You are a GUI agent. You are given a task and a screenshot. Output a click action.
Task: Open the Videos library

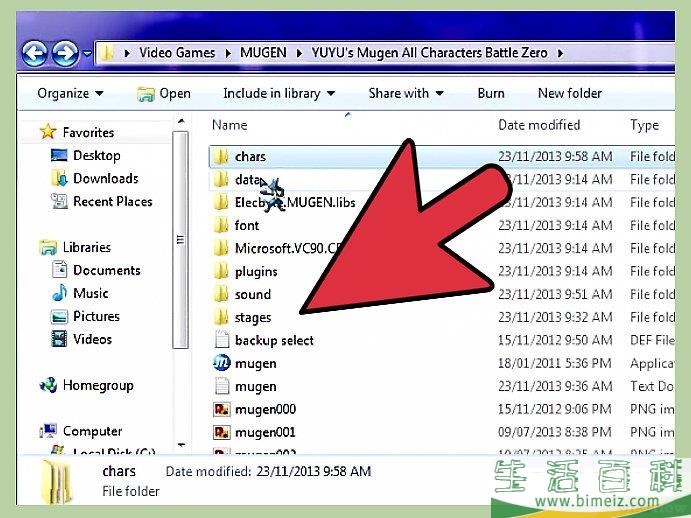[92, 339]
